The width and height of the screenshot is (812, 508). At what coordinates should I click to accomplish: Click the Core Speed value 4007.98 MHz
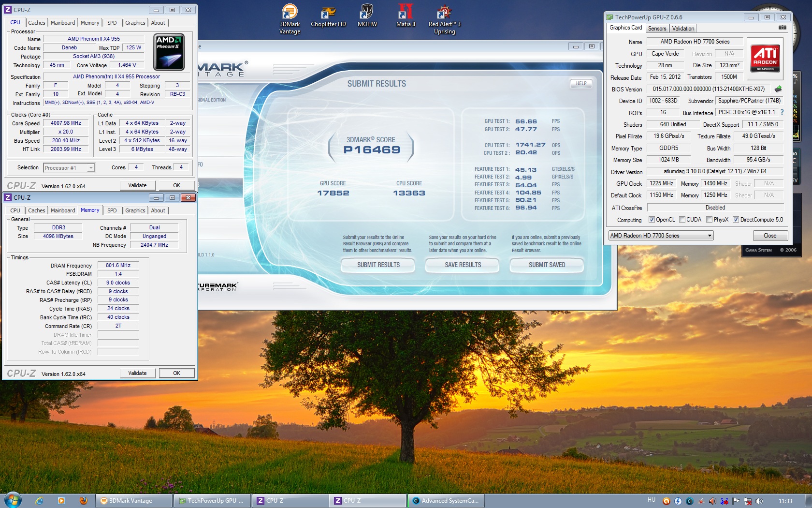coord(66,123)
